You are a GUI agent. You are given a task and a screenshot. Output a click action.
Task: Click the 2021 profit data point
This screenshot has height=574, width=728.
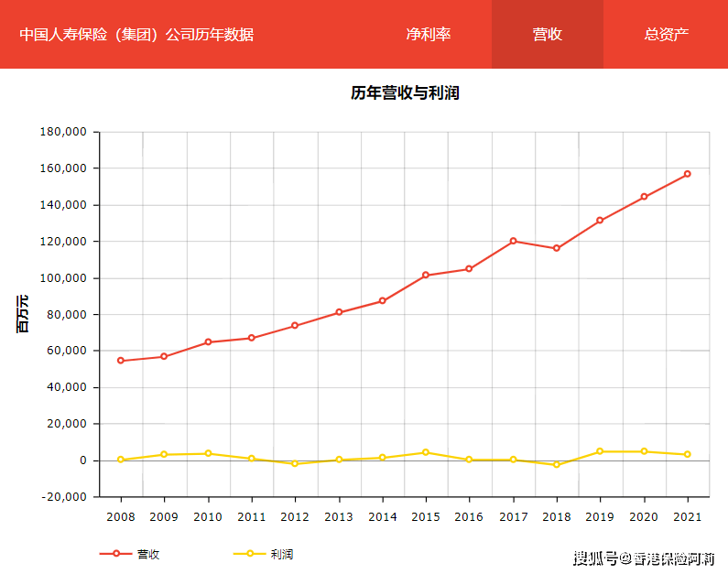pos(688,454)
